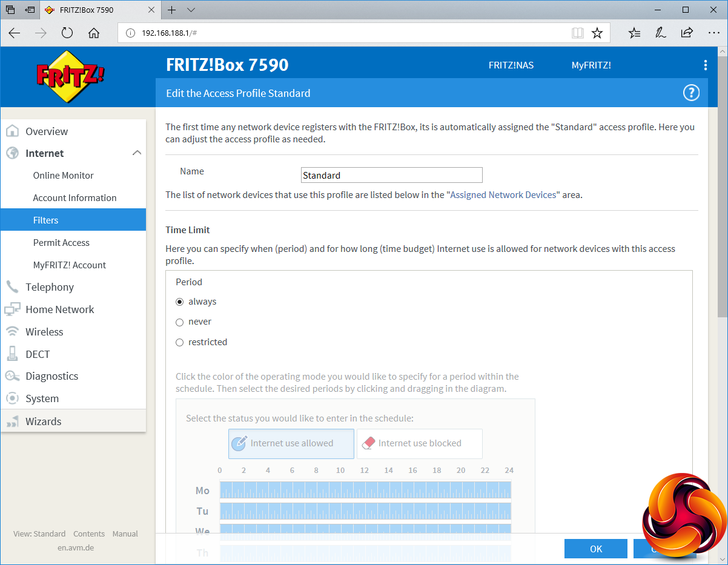Open the Permit Access page
This screenshot has height=565, width=728.
coord(61,243)
